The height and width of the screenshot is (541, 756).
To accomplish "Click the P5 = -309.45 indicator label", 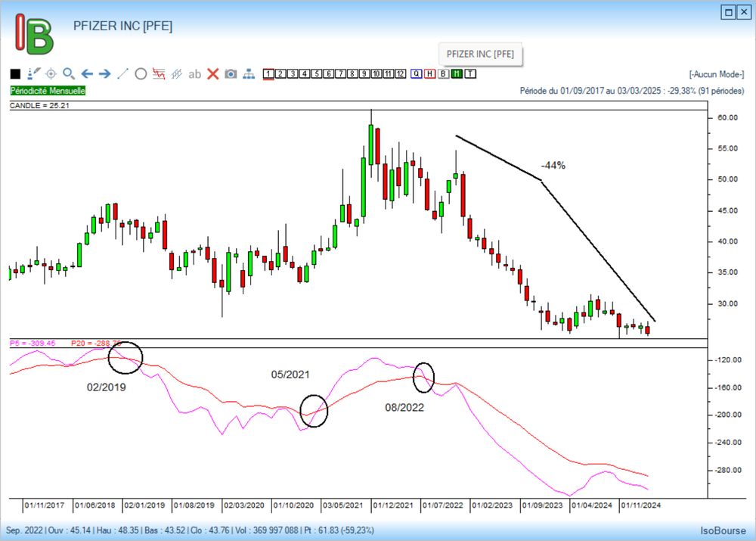I will point(33,343).
